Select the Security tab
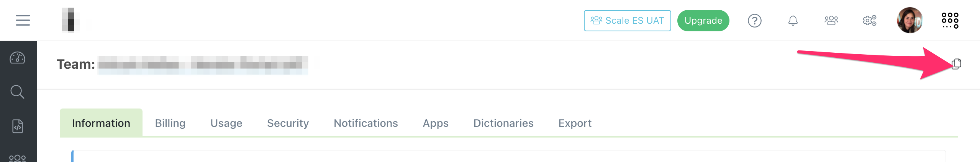 coord(288,123)
